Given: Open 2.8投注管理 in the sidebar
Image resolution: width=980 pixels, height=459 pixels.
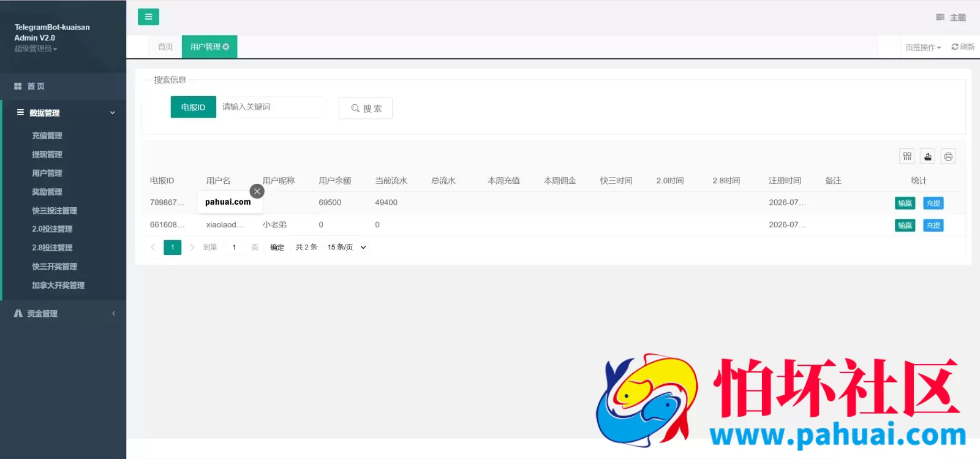Looking at the screenshot, I should coord(52,248).
